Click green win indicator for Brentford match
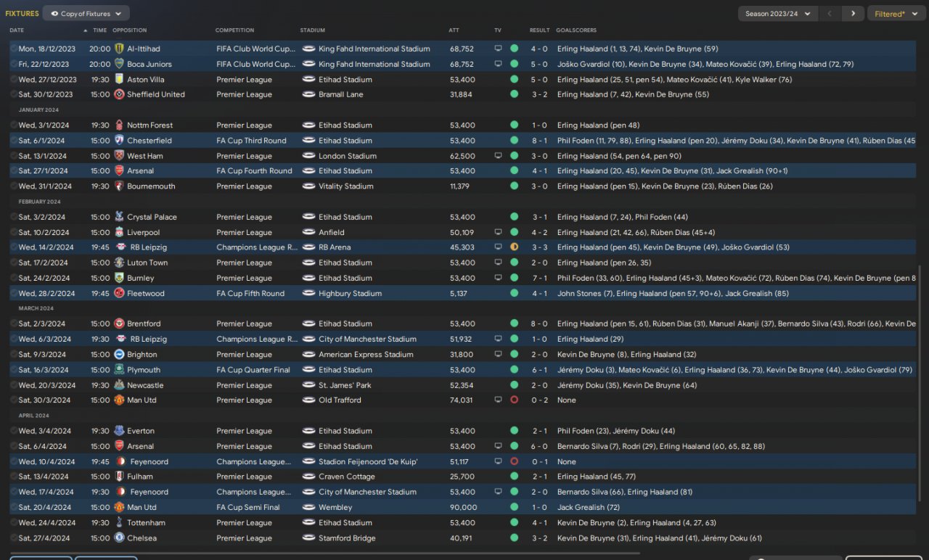Screen dimensions: 929x560 point(514,324)
